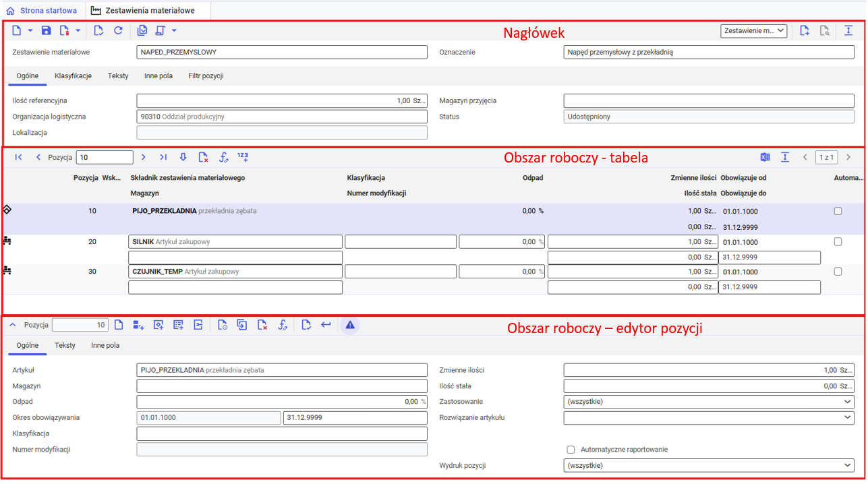Open the Zastosowanie dropdown
The width and height of the screenshot is (868, 484).
point(708,402)
